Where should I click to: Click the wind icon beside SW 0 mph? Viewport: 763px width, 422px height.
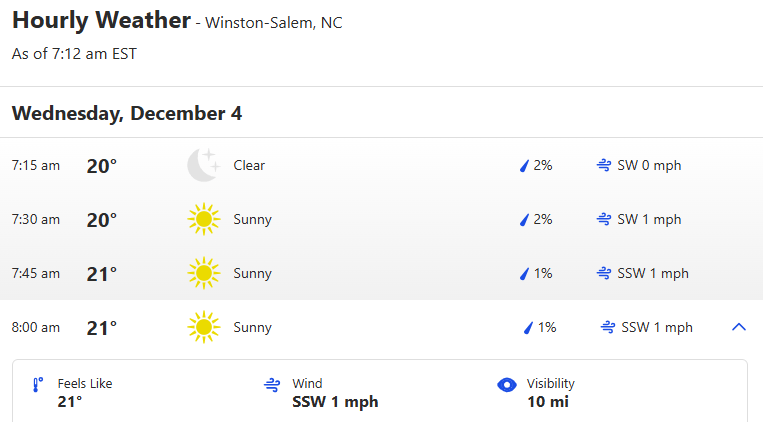(604, 166)
